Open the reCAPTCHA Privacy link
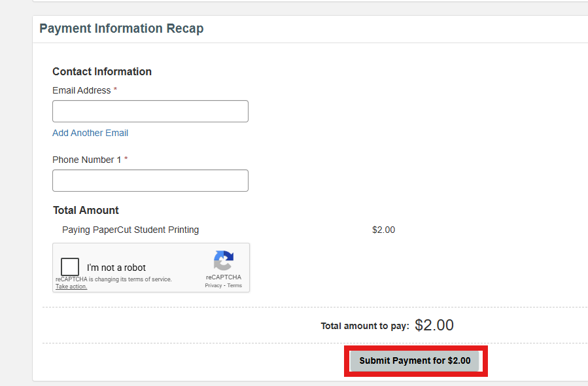Image resolution: width=588 pixels, height=386 pixels. (213, 285)
